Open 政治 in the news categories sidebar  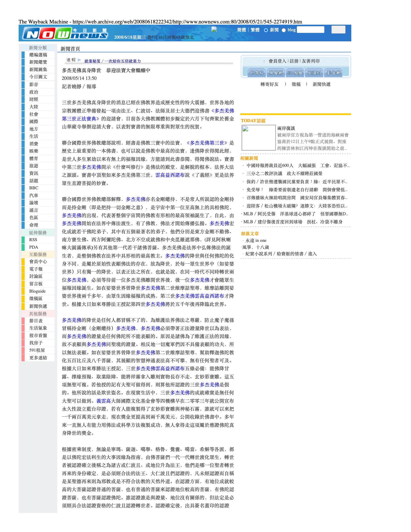34,92
